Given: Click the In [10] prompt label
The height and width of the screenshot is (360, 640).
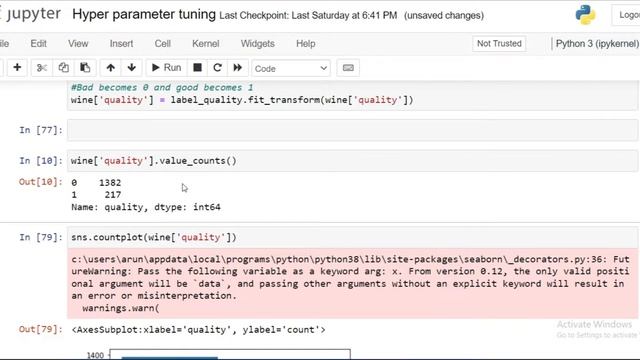Looking at the screenshot, I should (x=41, y=161).
